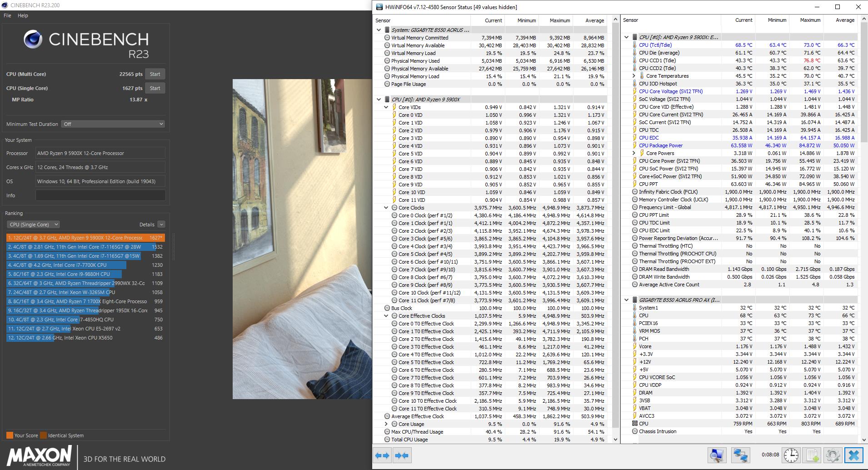The height and width of the screenshot is (470, 868).
Task: Start the CPU (Multi Core) test
Action: coord(155,74)
